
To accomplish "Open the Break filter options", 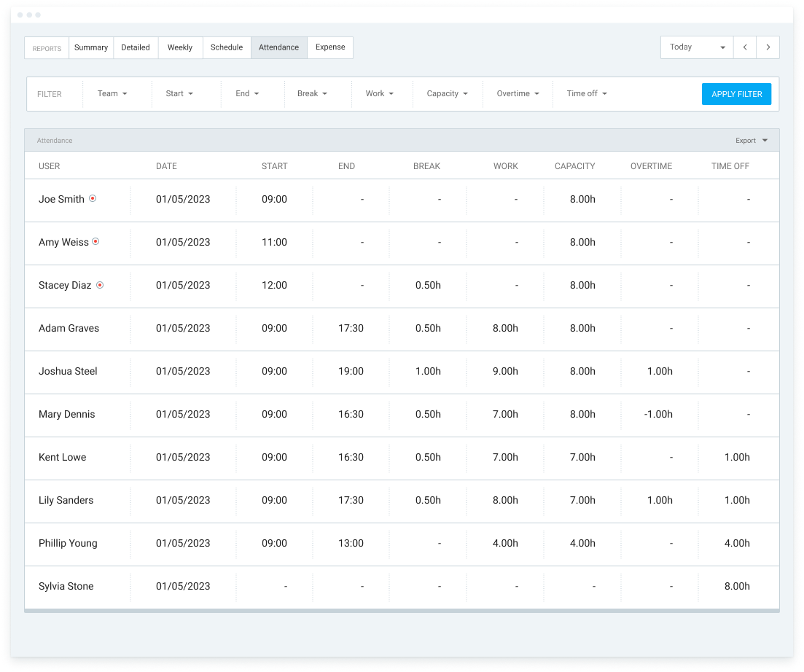I will 325,93.
